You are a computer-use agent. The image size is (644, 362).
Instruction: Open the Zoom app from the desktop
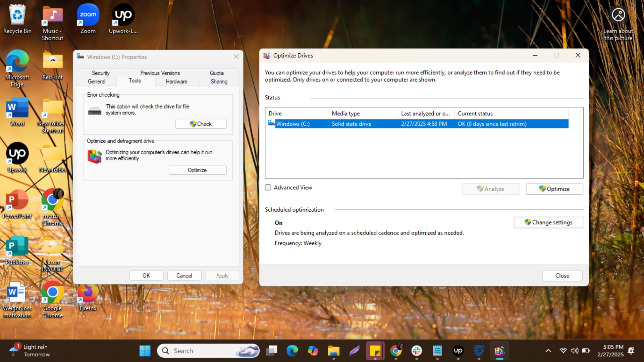point(88,15)
